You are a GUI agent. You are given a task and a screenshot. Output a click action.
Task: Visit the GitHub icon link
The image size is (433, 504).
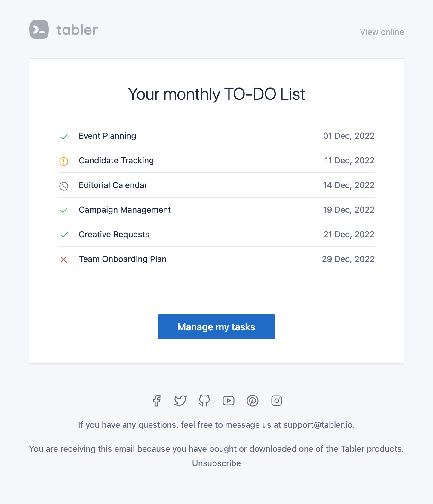[x=204, y=401]
